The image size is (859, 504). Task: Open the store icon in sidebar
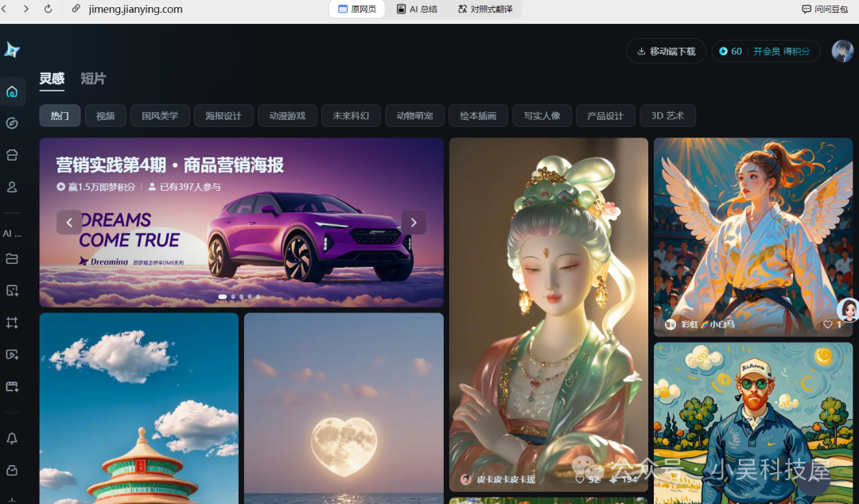[12, 155]
